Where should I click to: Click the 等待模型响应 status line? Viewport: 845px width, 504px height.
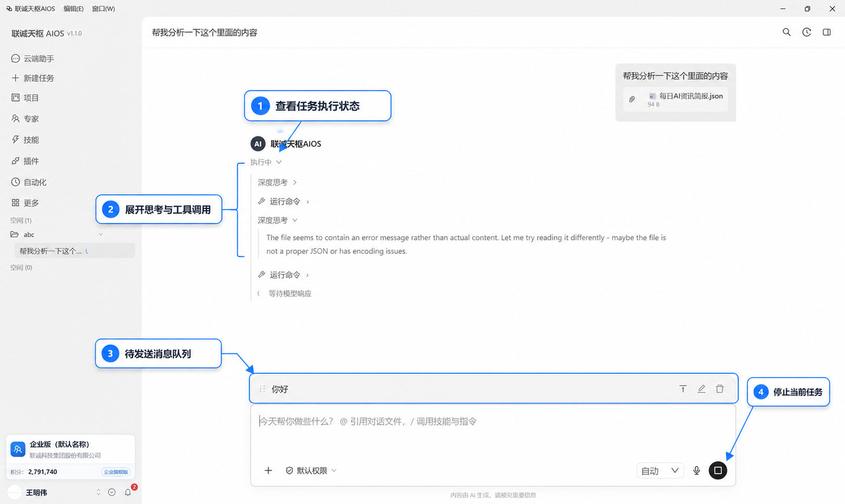click(290, 294)
